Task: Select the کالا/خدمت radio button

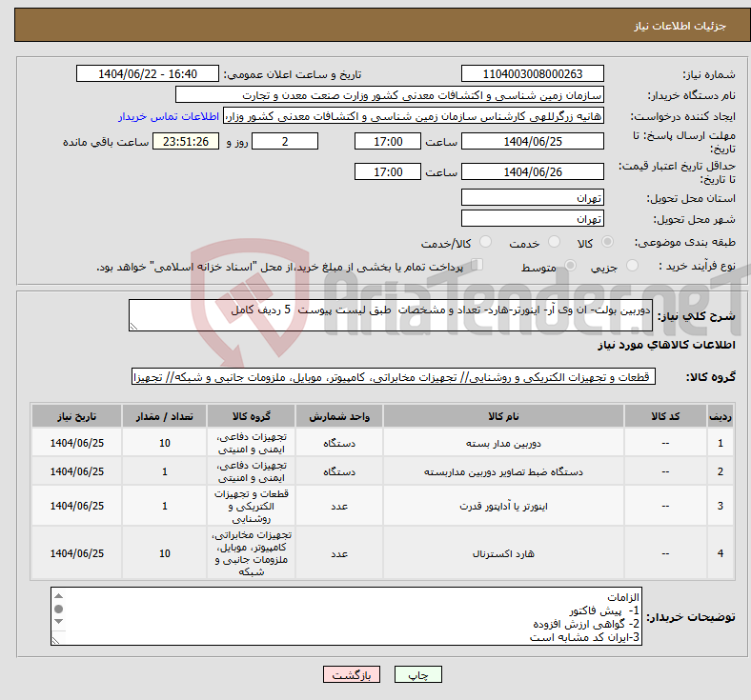Action: (x=486, y=242)
